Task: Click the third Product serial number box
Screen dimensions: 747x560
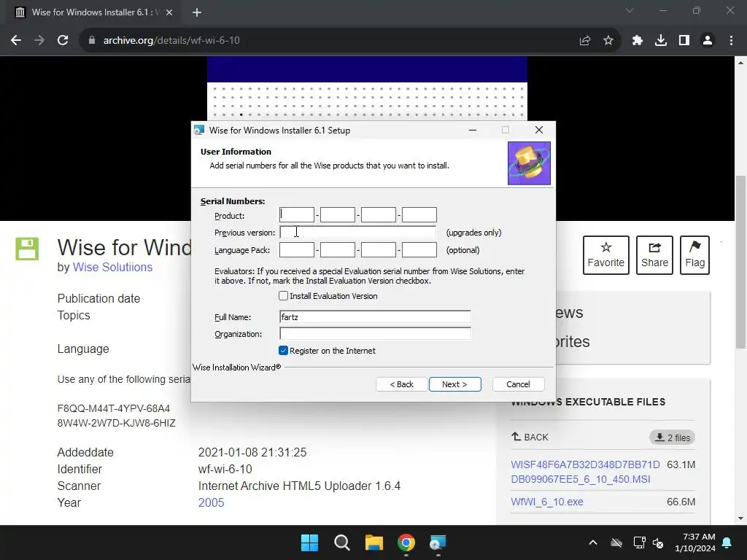Action: point(379,215)
